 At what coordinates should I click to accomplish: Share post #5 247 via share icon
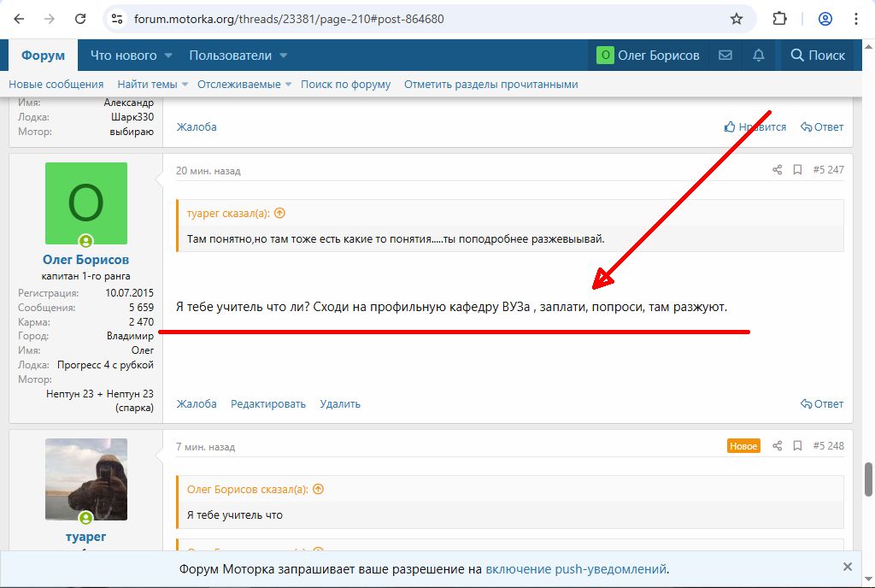click(777, 170)
